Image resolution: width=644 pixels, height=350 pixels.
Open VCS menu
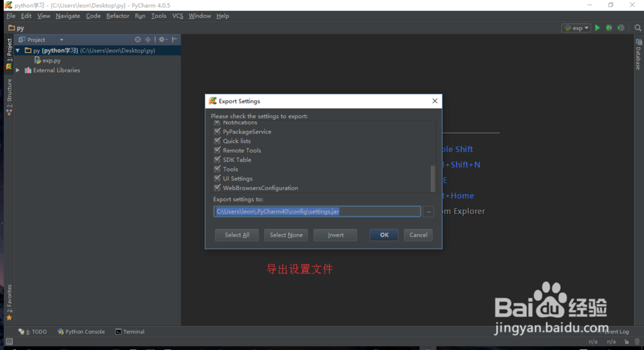point(178,15)
